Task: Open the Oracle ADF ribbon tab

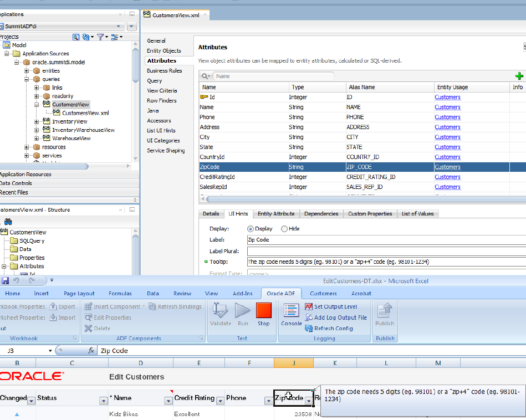Action: pos(282,294)
